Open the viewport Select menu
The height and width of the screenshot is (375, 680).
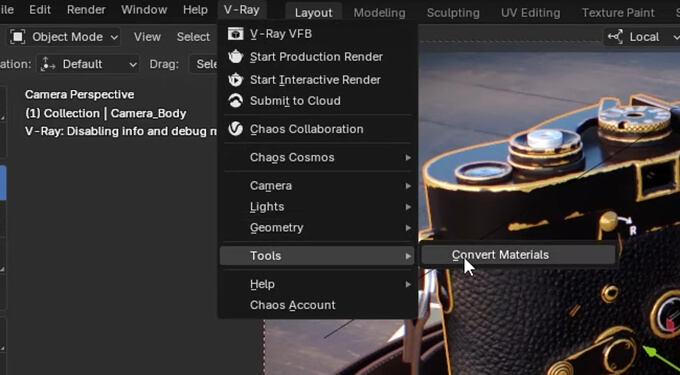point(193,37)
